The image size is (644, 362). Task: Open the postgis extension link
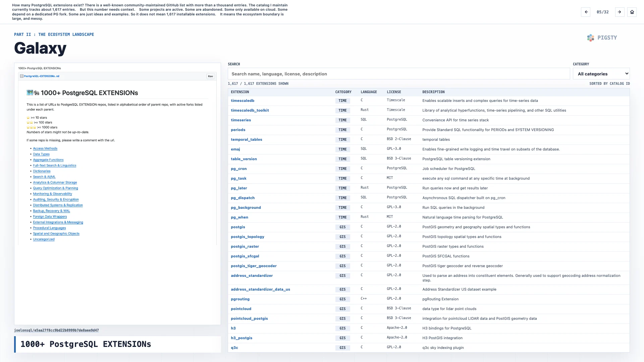(238, 227)
